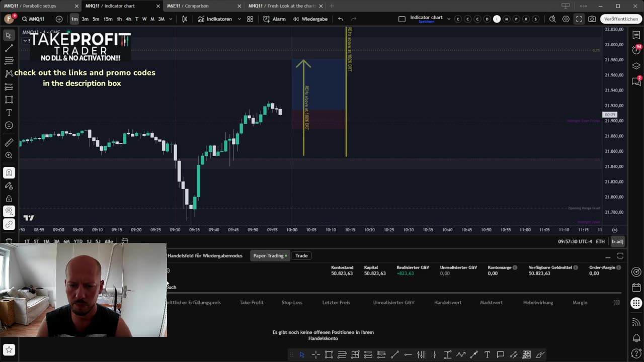Viewport: 644px width, 362px height.
Task: Open chats panel in right sidebar
Action: (636, 81)
